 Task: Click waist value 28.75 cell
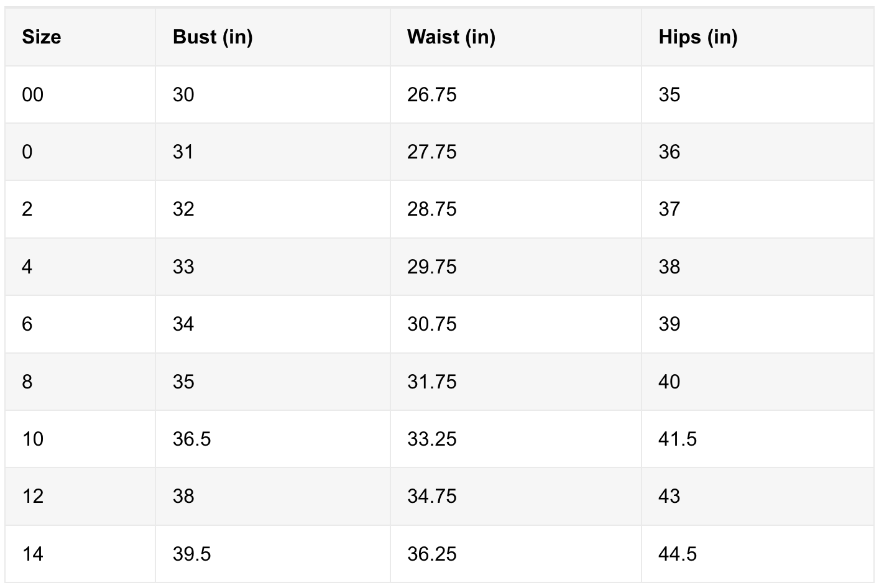516,209
